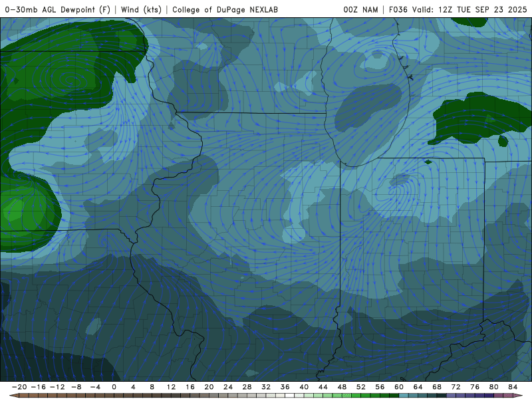Click the legend label '28'
The width and height of the screenshot is (532, 399).
click(247, 387)
